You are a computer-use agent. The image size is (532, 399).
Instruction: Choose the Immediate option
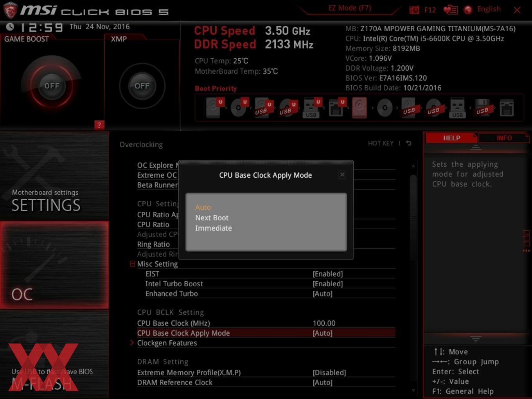[214, 228]
